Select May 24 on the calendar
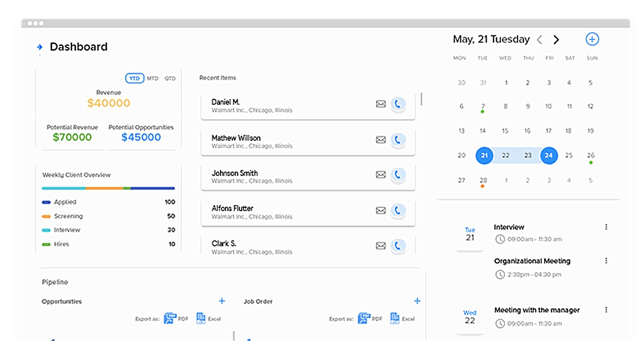Viewport: 644px width, 341px height. (x=549, y=155)
